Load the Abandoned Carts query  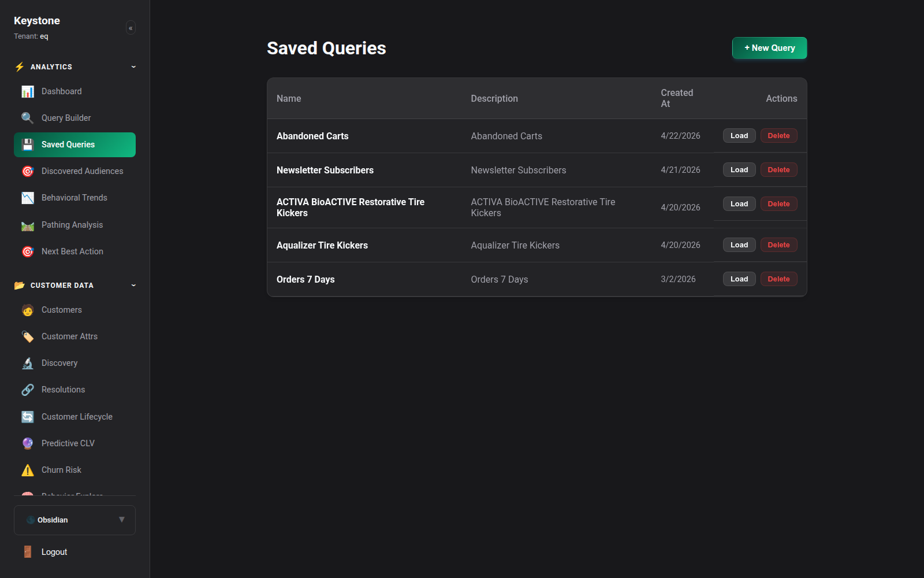[739, 136]
